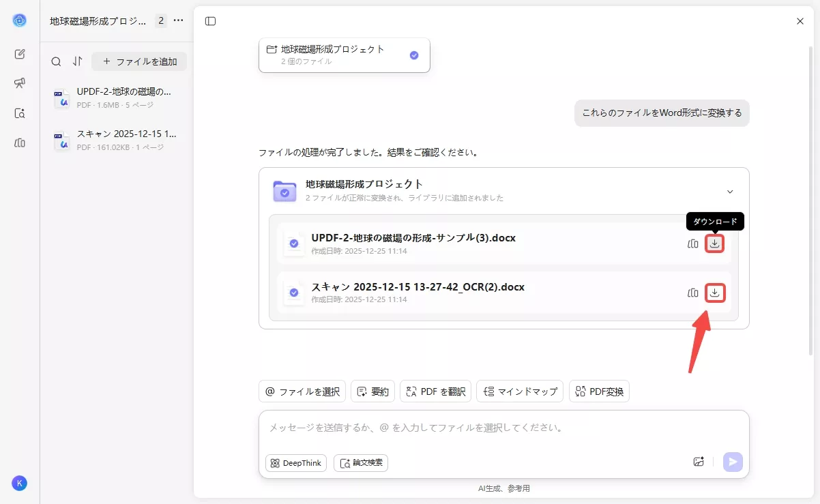The image size is (820, 504).
Task: Click the ファイルを追加 add files button
Action: click(x=139, y=61)
